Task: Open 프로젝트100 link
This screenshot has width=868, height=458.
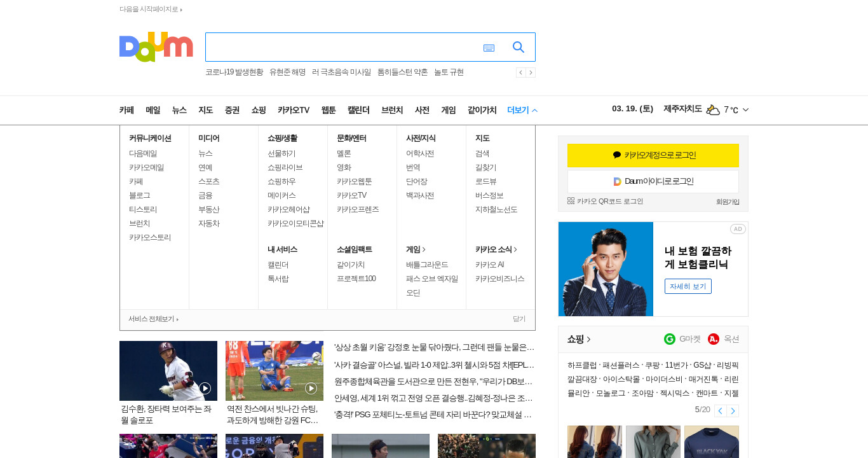Action: 356,279
